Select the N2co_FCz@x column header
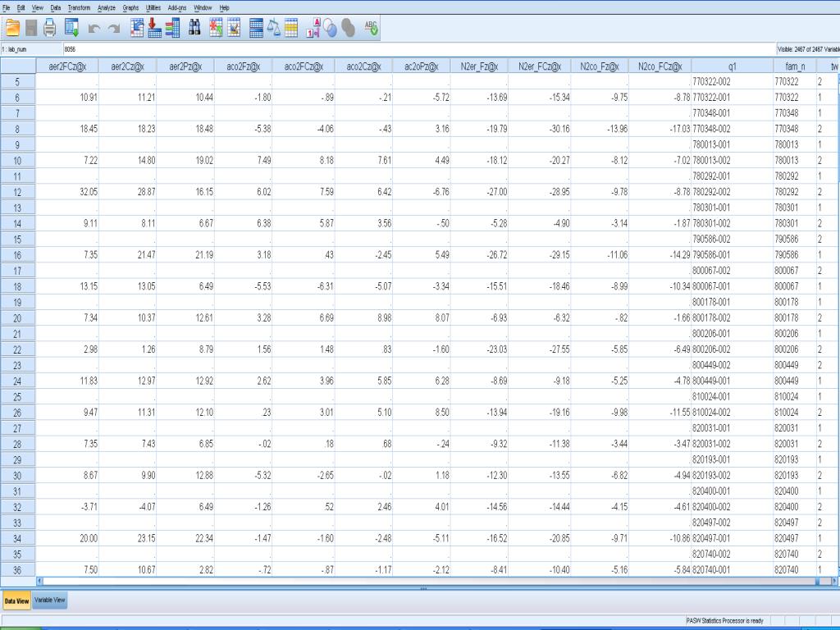This screenshot has width=840, height=630. pyautogui.click(x=660, y=66)
